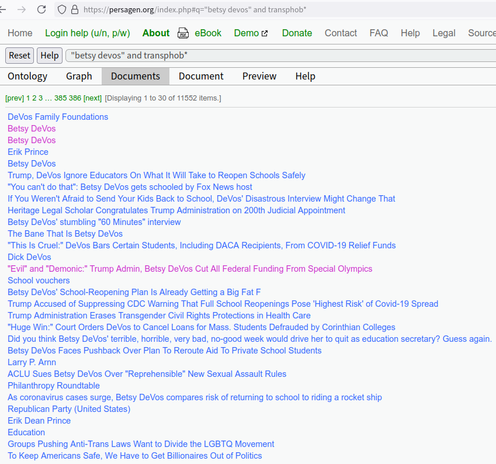Screen dimensions: 496x464
Task: Open the Home navigation link
Action: (x=20, y=33)
